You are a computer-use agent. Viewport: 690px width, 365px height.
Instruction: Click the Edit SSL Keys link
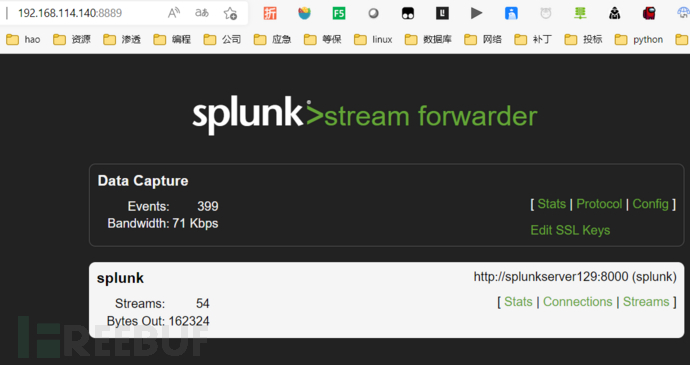[570, 230]
